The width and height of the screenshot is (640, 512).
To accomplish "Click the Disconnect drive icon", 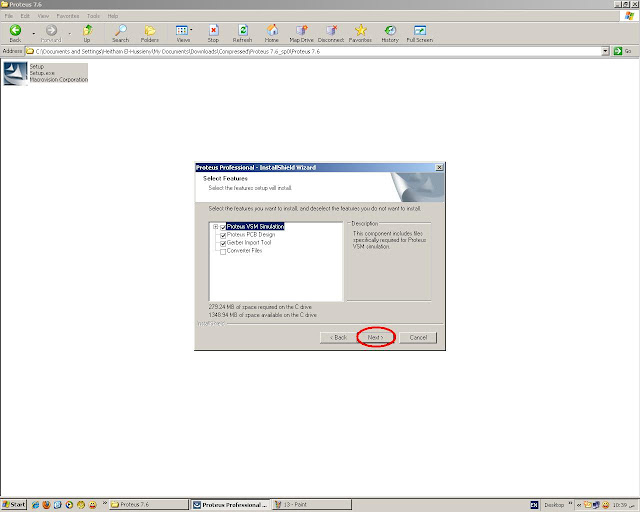I will 331,30.
